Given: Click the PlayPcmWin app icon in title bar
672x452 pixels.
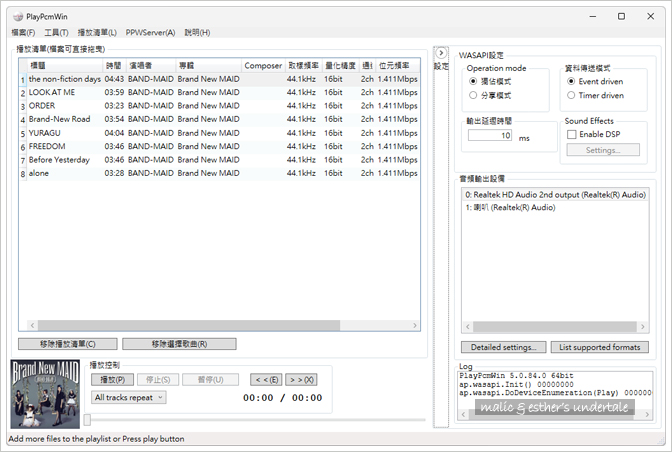Looking at the screenshot, I should coord(18,17).
